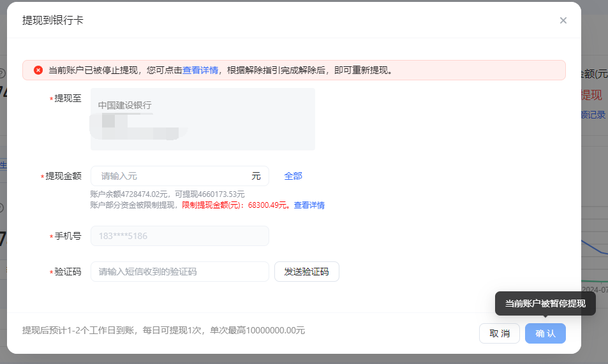Click the 发送验证码 button
Image resolution: width=608 pixels, height=364 pixels.
click(x=307, y=272)
